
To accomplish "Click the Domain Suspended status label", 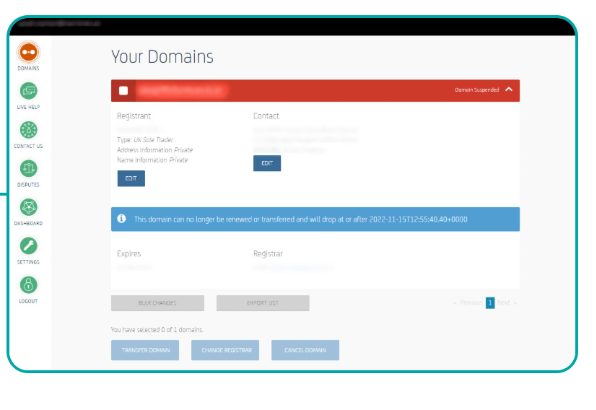I will pyautogui.click(x=477, y=90).
